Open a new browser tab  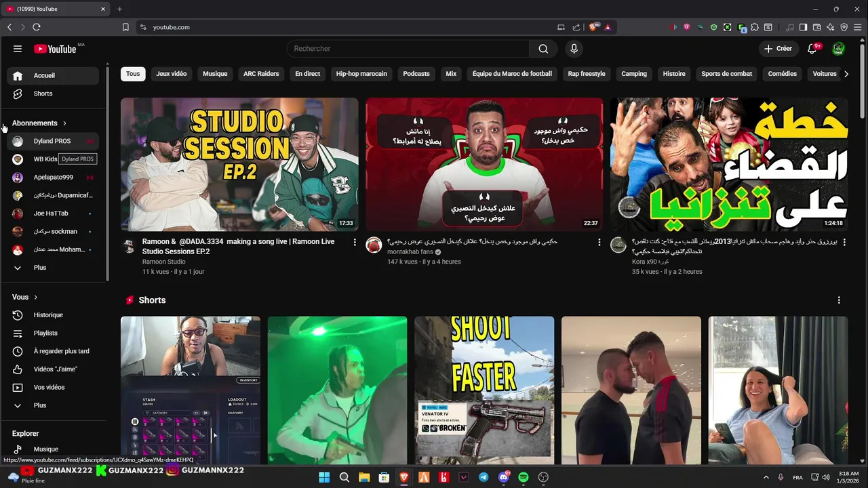tap(119, 9)
